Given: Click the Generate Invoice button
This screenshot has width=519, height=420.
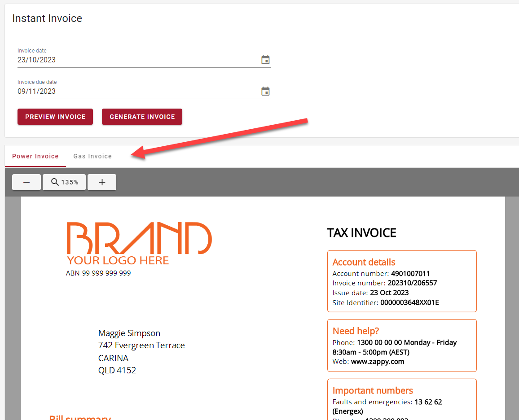Looking at the screenshot, I should tap(142, 116).
